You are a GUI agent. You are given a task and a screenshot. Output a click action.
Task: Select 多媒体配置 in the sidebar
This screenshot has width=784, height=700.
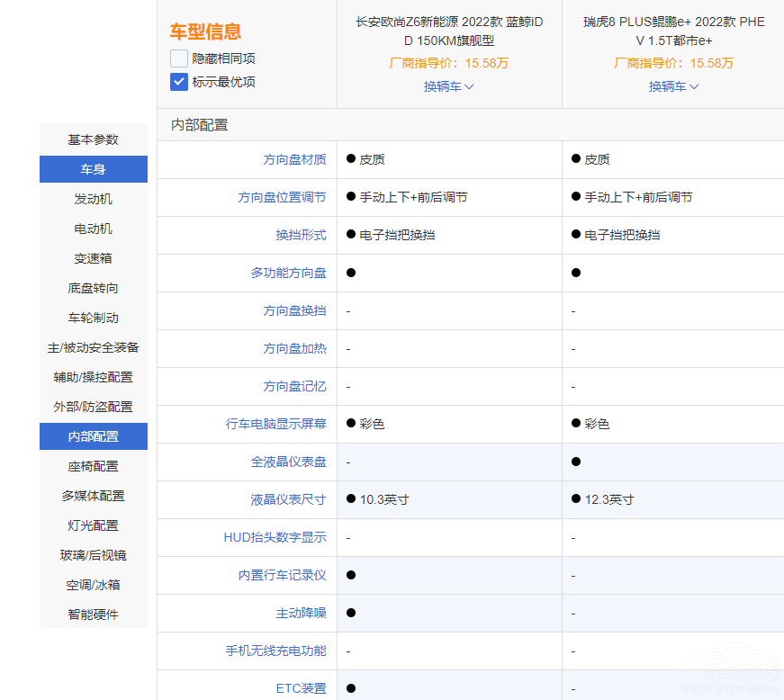pyautogui.click(x=94, y=496)
